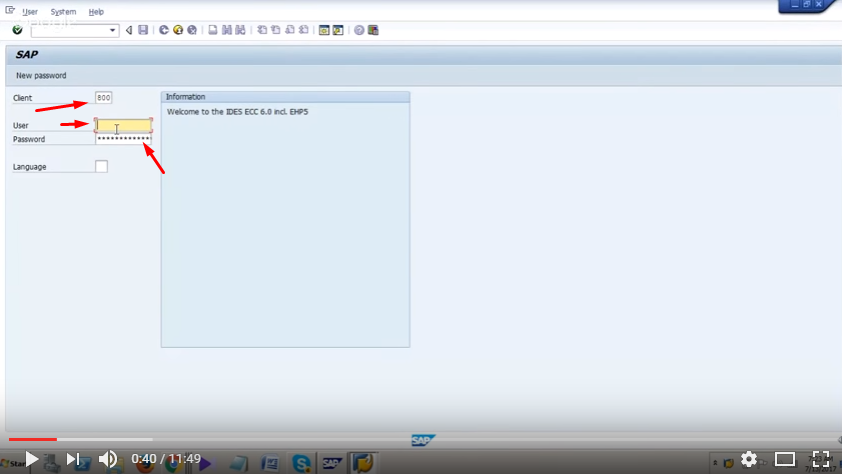Open the User menu
842x474 pixels.
[x=30, y=12]
